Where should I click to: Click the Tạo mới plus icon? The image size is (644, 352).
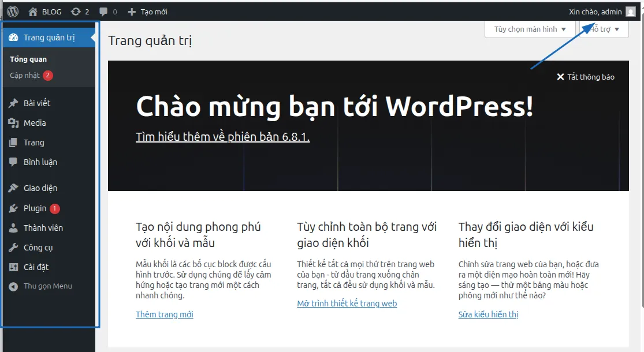(x=132, y=11)
